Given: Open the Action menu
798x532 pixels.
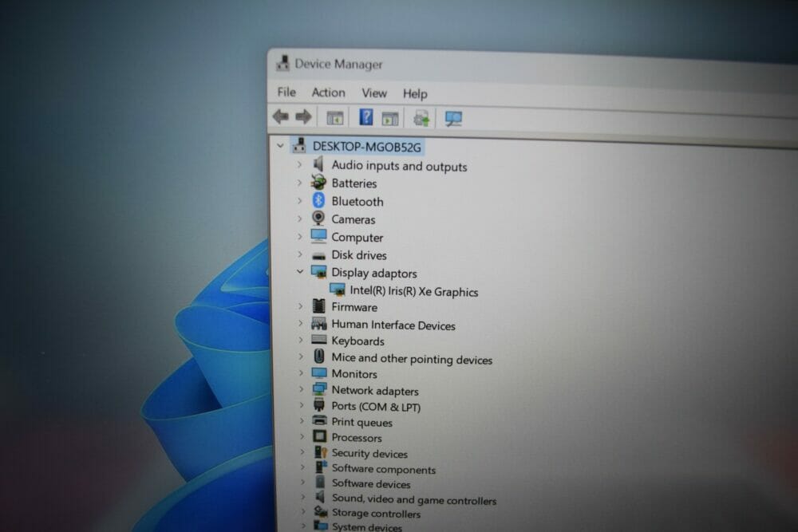Looking at the screenshot, I should [328, 93].
